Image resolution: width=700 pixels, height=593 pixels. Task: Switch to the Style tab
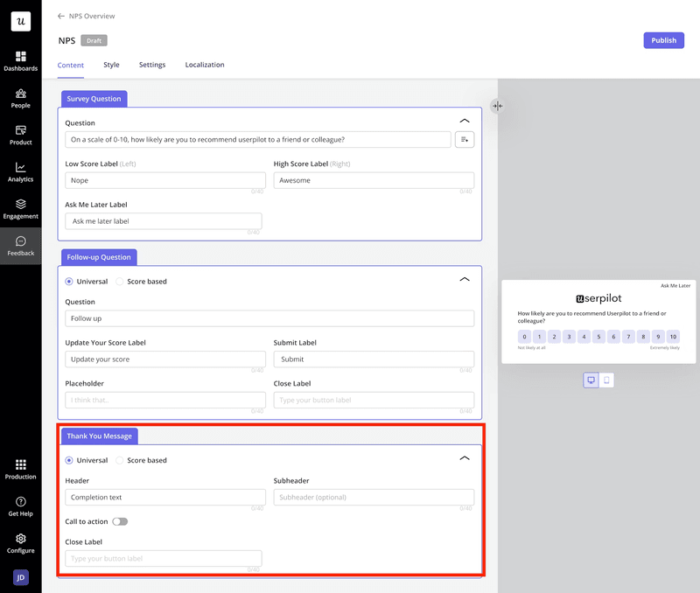tap(111, 65)
